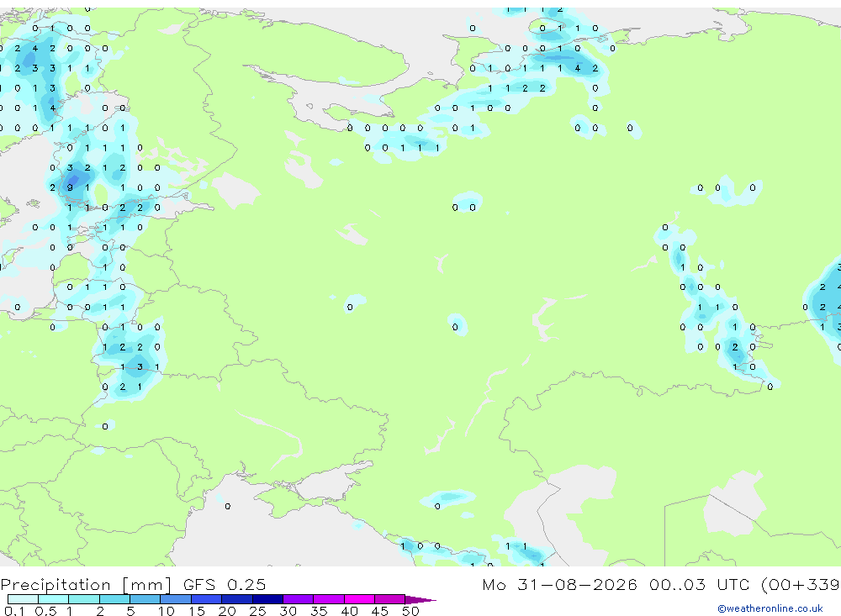This screenshot has height=616, width=841.
Task: Click the legend tick label "10"
Action: (x=166, y=611)
